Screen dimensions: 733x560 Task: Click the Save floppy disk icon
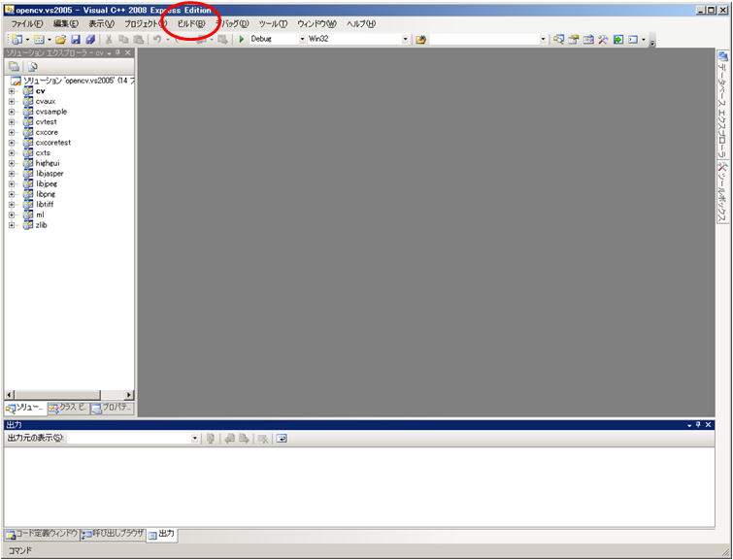point(76,40)
